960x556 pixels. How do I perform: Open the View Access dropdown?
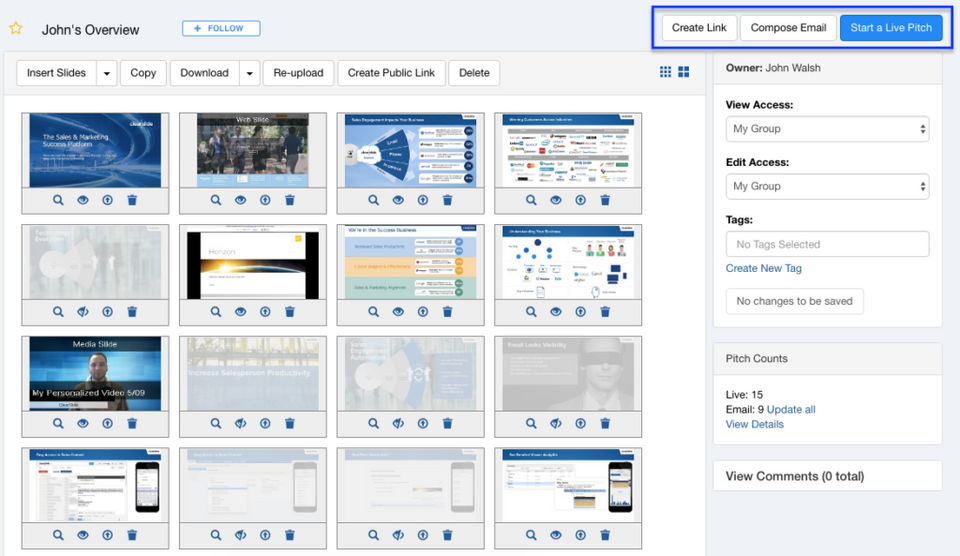827,129
